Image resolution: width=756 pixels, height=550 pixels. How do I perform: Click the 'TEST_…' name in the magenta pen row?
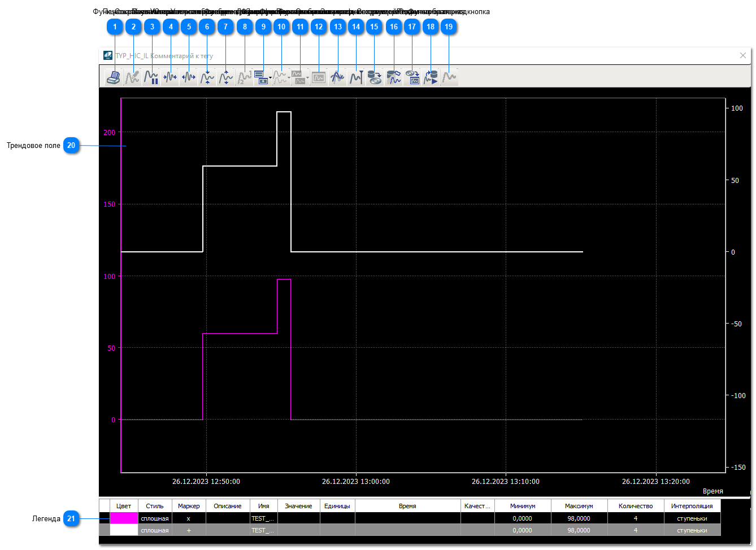264,518
